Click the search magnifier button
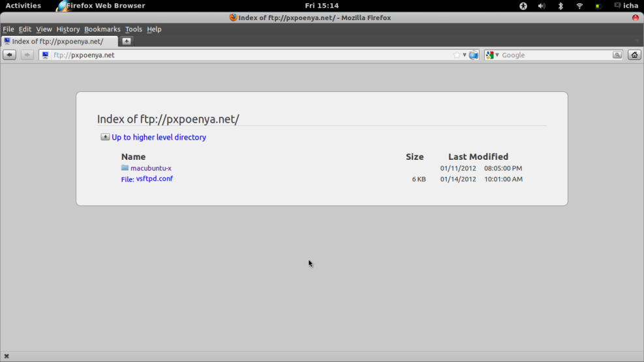This screenshot has width=644, height=362. point(617,55)
